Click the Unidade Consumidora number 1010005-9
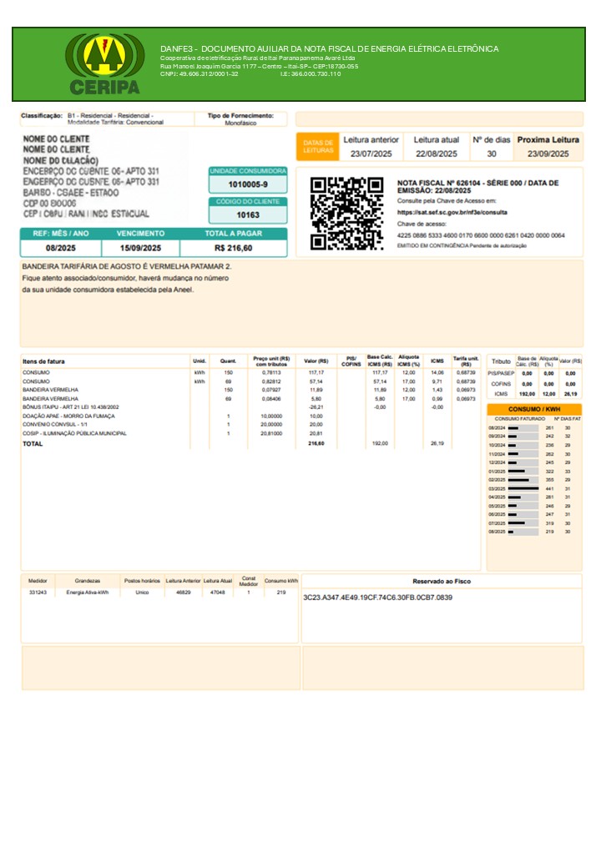601x868 pixels. click(x=248, y=184)
